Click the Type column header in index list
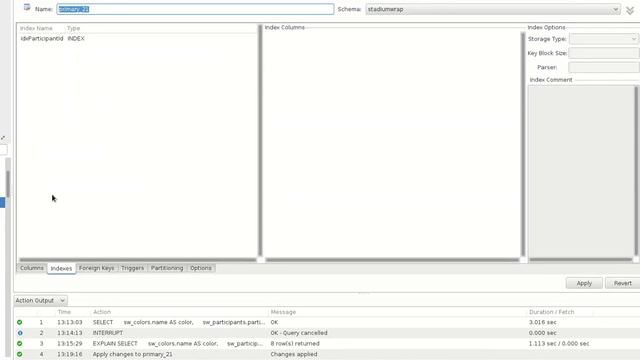This screenshot has width=640, height=360. click(x=73, y=28)
